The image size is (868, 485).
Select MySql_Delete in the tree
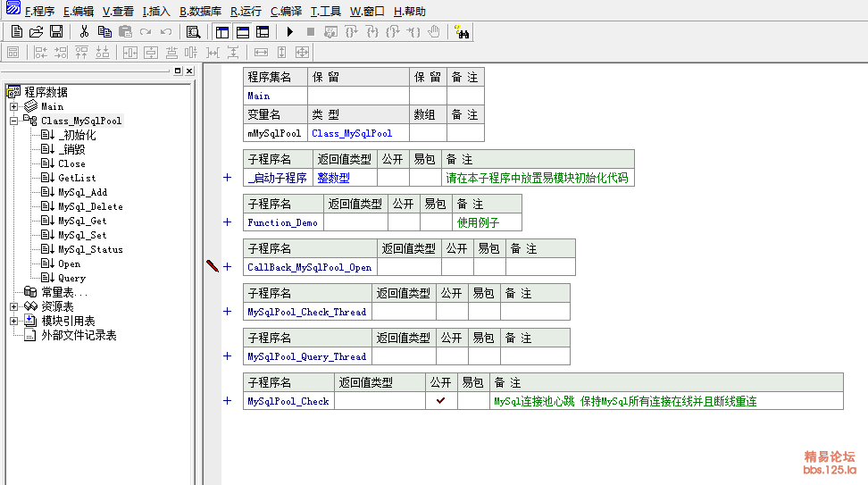[90, 206]
